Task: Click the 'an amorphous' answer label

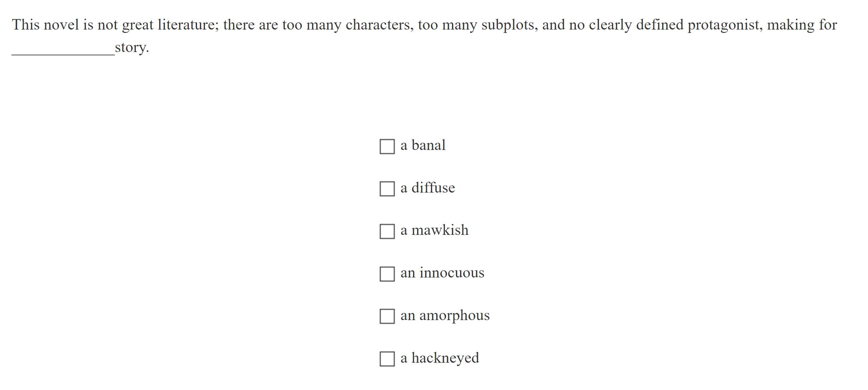Action: 445,316
